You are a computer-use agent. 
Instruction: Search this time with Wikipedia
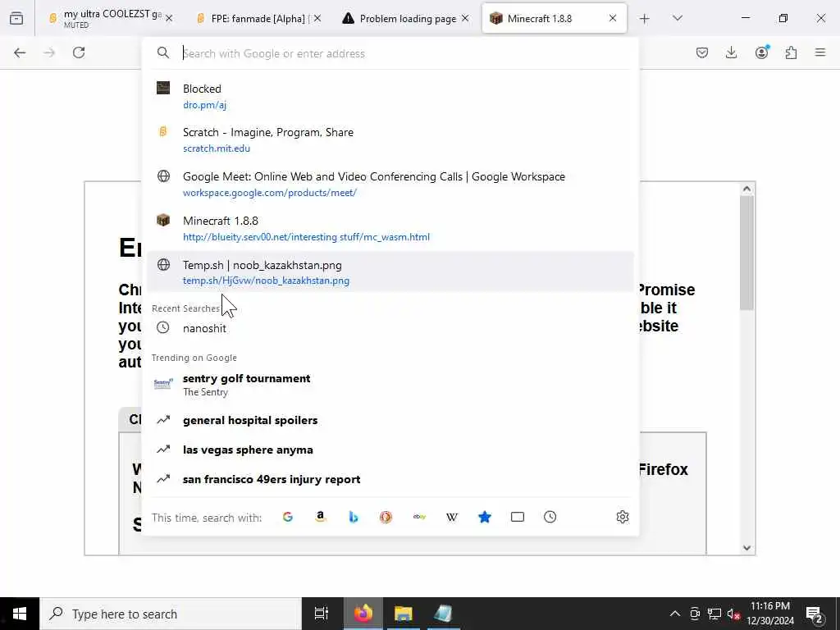click(452, 517)
